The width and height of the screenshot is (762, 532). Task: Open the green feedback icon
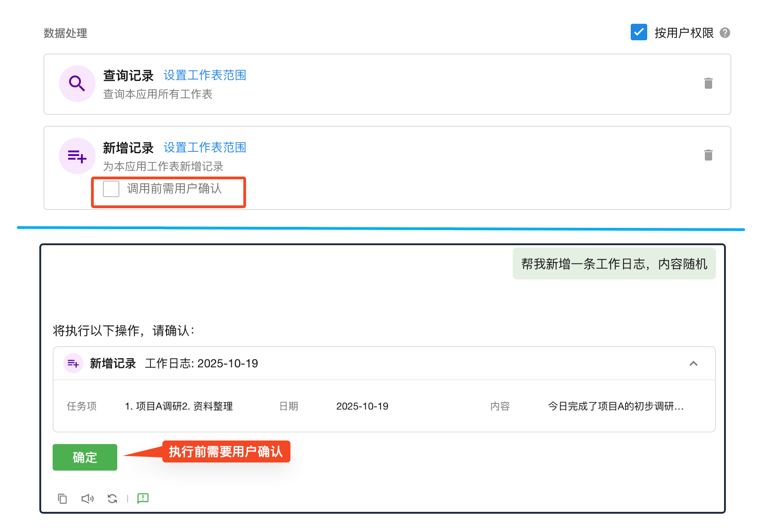pos(143,498)
